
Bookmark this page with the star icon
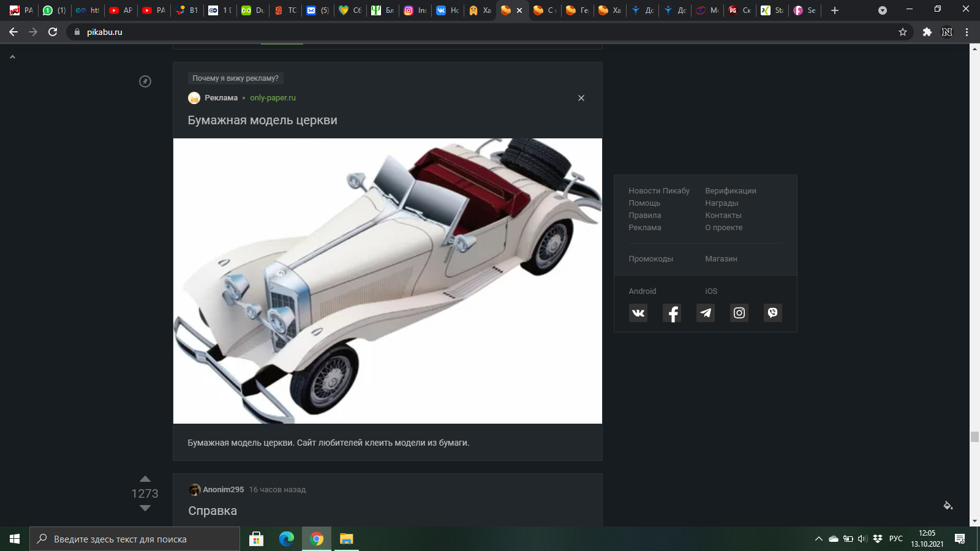(x=903, y=32)
